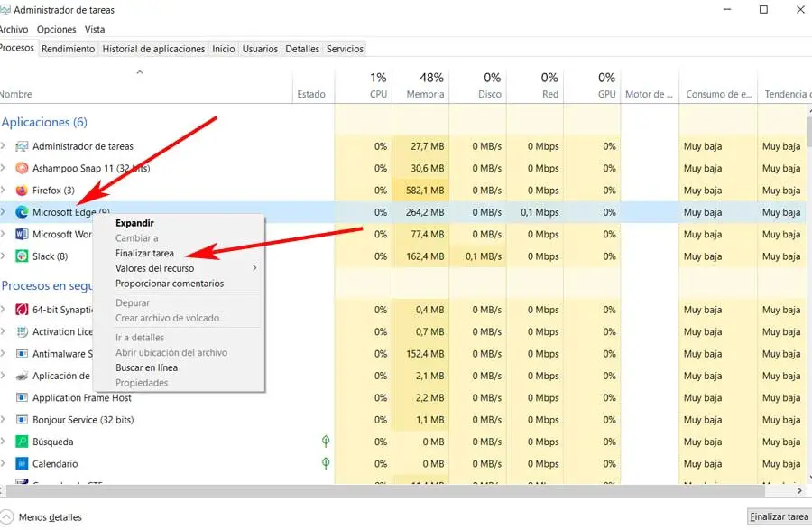Sort by the Memoria column header
Image resolution: width=812 pixels, height=530 pixels.
[420, 86]
